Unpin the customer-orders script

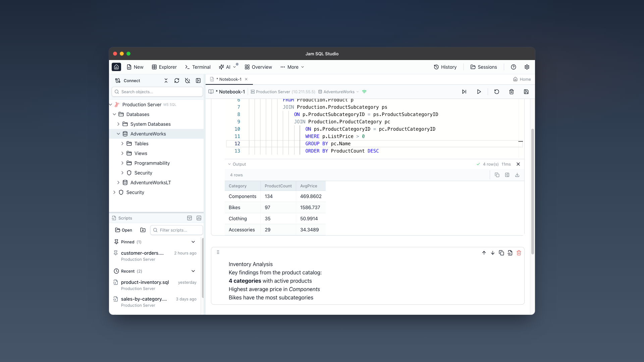[116, 253]
